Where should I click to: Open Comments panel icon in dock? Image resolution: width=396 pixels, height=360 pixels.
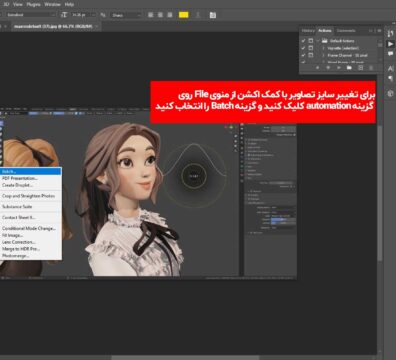390,54
